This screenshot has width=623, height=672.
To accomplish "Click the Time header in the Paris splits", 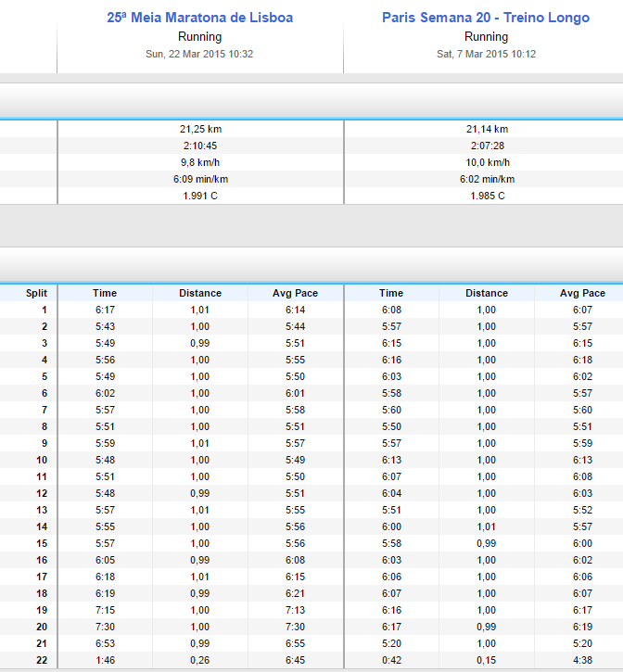I will [x=391, y=293].
